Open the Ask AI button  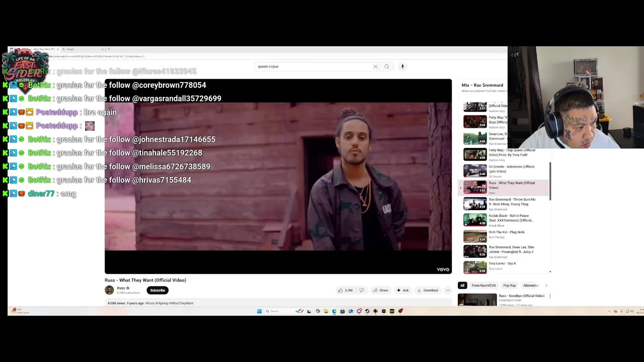click(x=403, y=290)
